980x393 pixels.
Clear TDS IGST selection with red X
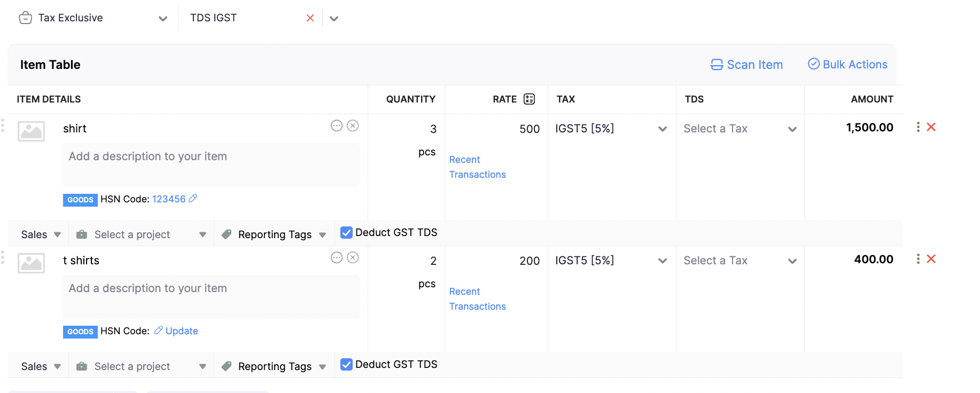[x=310, y=18]
